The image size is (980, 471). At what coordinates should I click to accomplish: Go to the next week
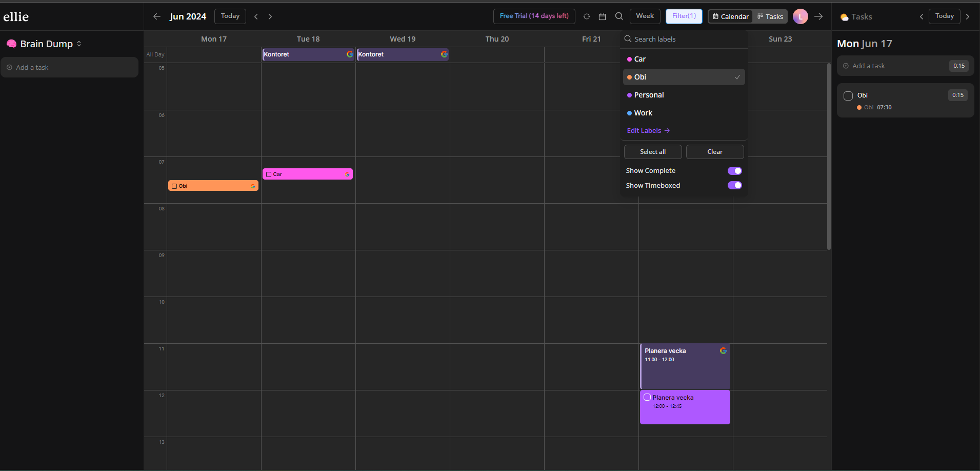(x=270, y=16)
